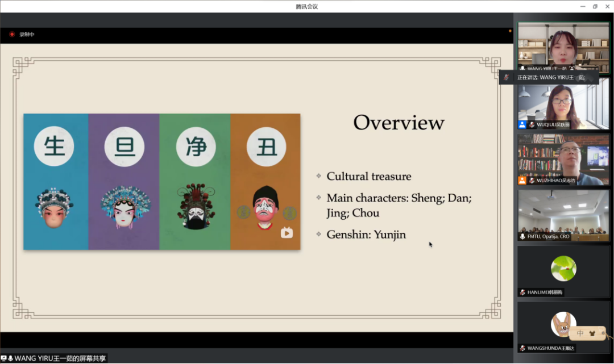Click WUQIULI's muted microphone icon
Viewport: 614px width, 364px height.
click(x=532, y=124)
